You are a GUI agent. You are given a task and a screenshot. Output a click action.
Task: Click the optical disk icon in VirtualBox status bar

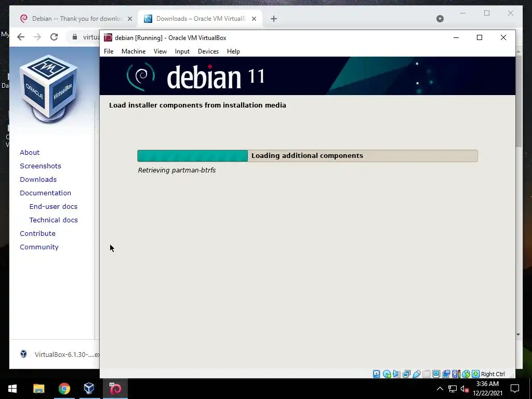click(387, 374)
